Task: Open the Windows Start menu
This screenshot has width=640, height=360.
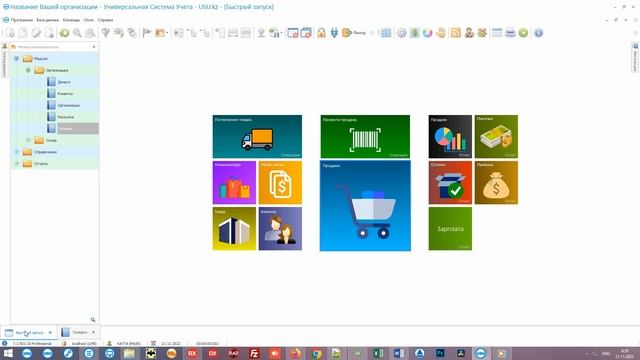Action: (8, 353)
